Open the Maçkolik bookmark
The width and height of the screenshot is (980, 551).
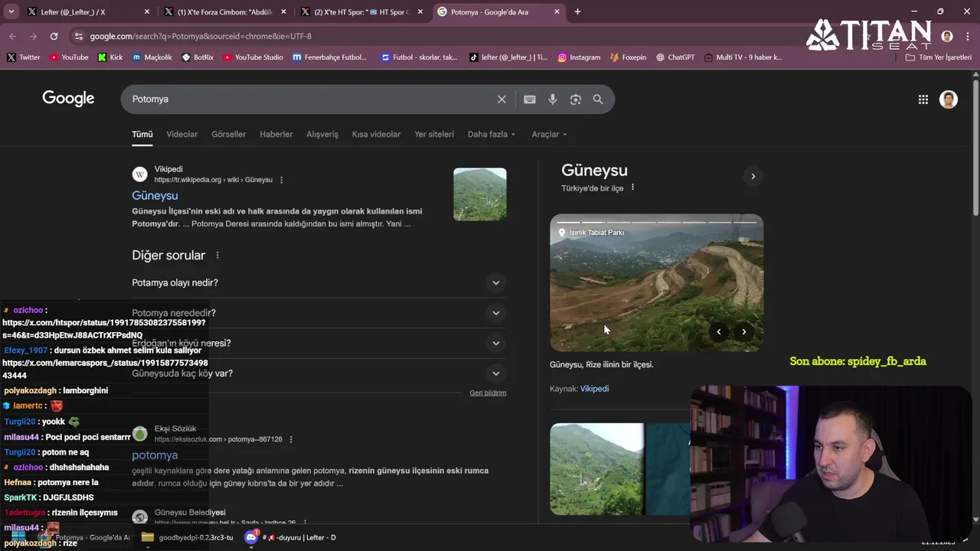pos(152,57)
